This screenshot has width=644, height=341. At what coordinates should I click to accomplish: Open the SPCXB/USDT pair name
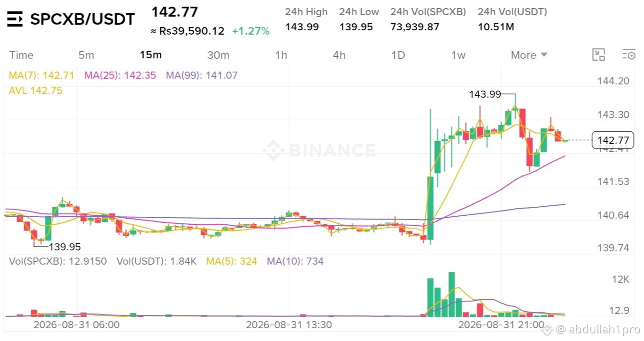coord(83,19)
